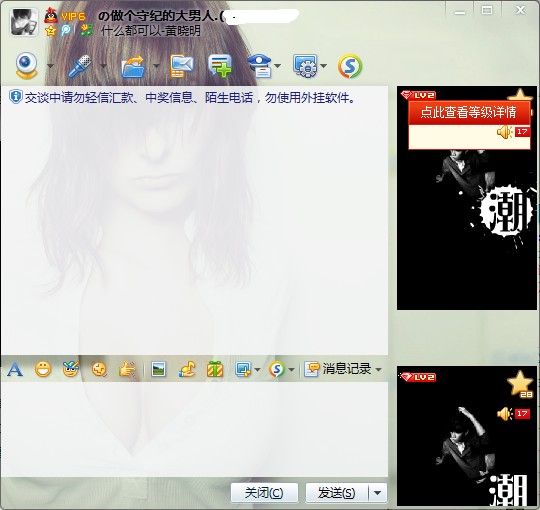The height and width of the screenshot is (510, 540).
Task: Open the send file folder icon
Action: pos(134,66)
